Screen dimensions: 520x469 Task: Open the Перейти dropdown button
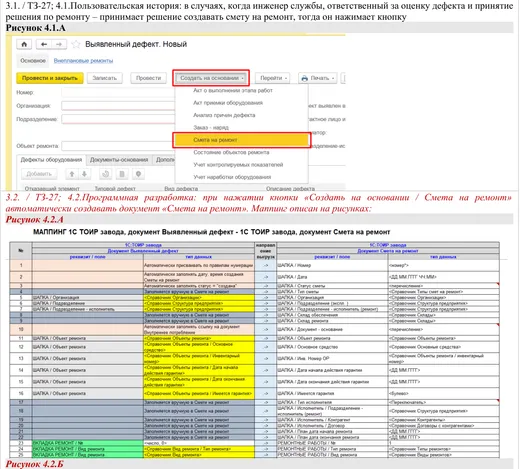tap(273, 78)
